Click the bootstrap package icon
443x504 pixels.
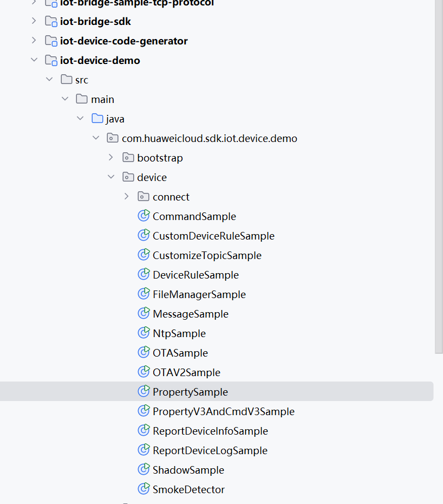128,158
